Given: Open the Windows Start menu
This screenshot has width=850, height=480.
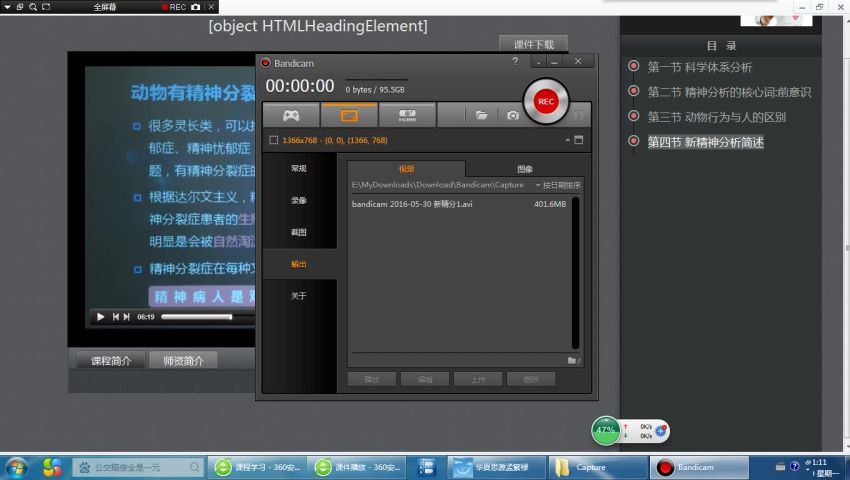Looking at the screenshot, I should 16,468.
